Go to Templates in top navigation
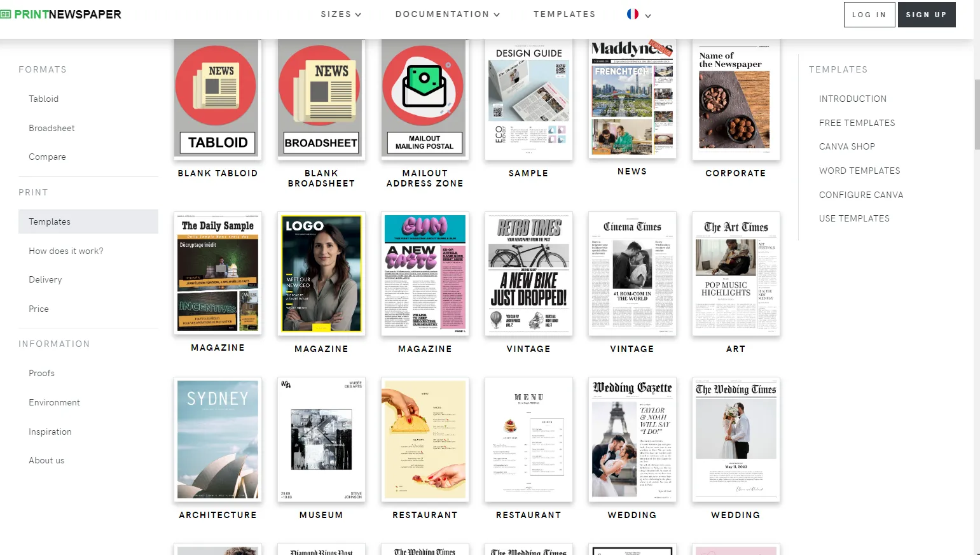Screen dimensions: 980x555 tap(564, 14)
